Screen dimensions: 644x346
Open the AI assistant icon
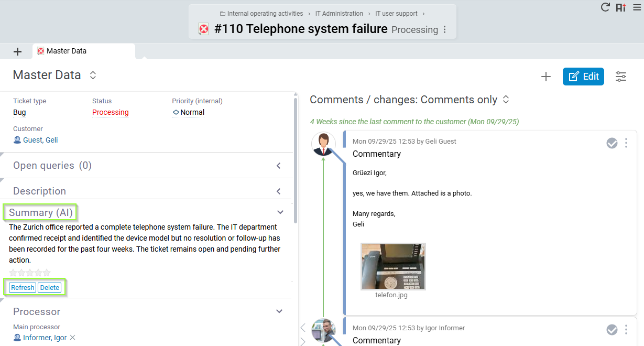[621, 7]
